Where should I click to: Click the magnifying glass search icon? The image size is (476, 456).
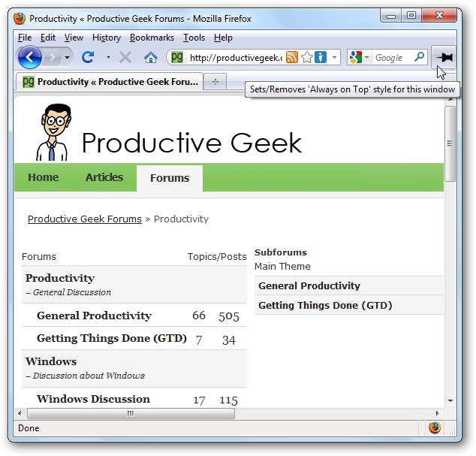pyautogui.click(x=419, y=57)
